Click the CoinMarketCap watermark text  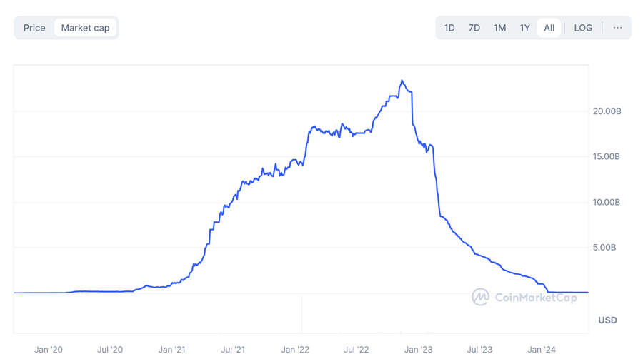(536, 298)
